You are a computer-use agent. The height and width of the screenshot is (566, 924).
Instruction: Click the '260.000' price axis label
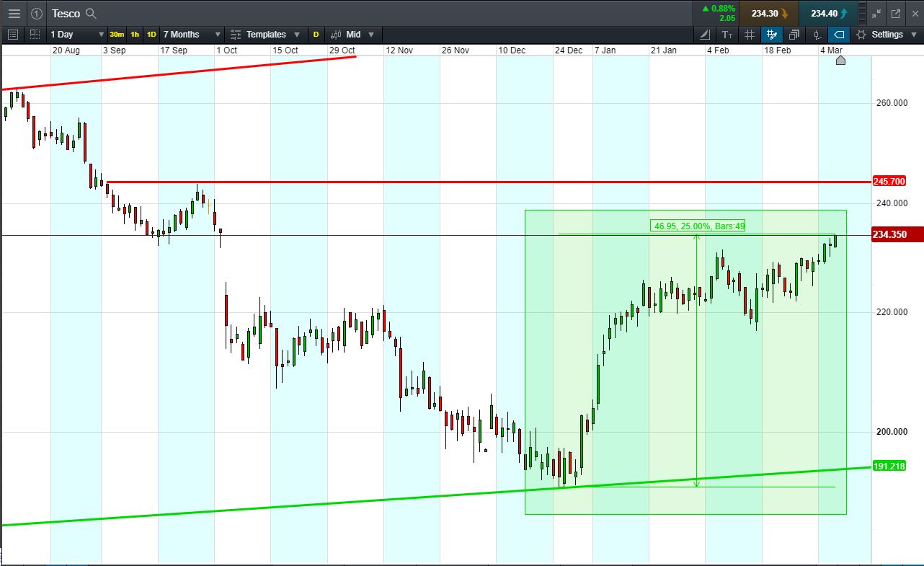(x=892, y=102)
